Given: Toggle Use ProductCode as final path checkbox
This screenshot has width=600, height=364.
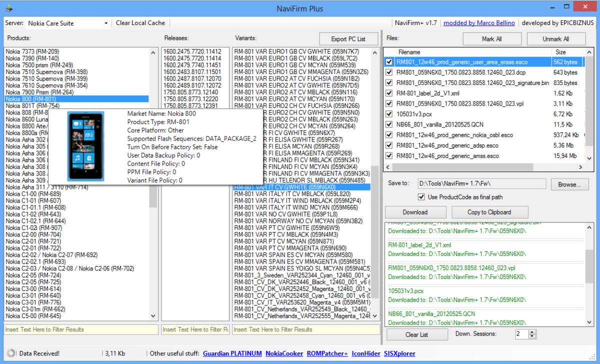Looking at the screenshot, I should tap(420, 197).
